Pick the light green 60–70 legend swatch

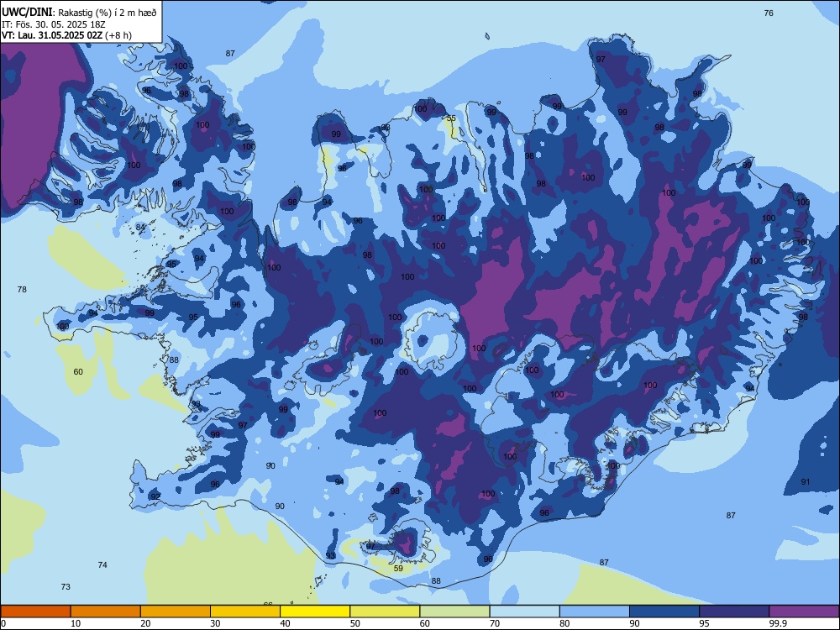(x=454, y=612)
